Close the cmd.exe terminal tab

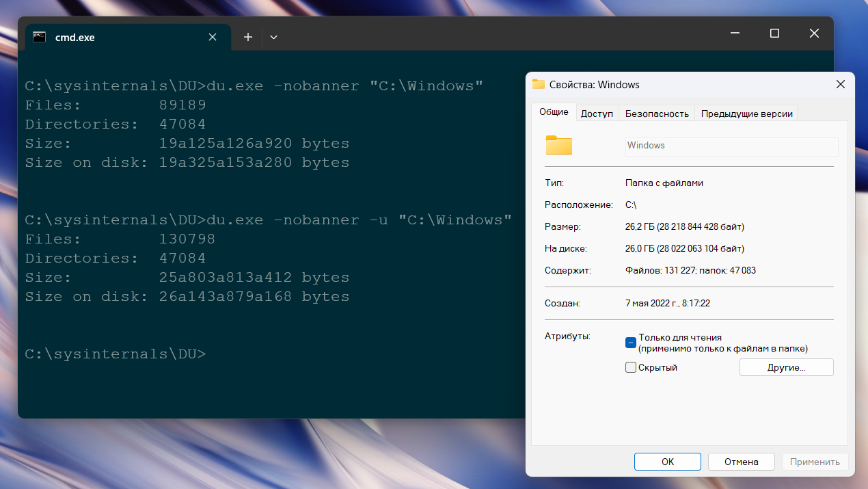pyautogui.click(x=213, y=37)
